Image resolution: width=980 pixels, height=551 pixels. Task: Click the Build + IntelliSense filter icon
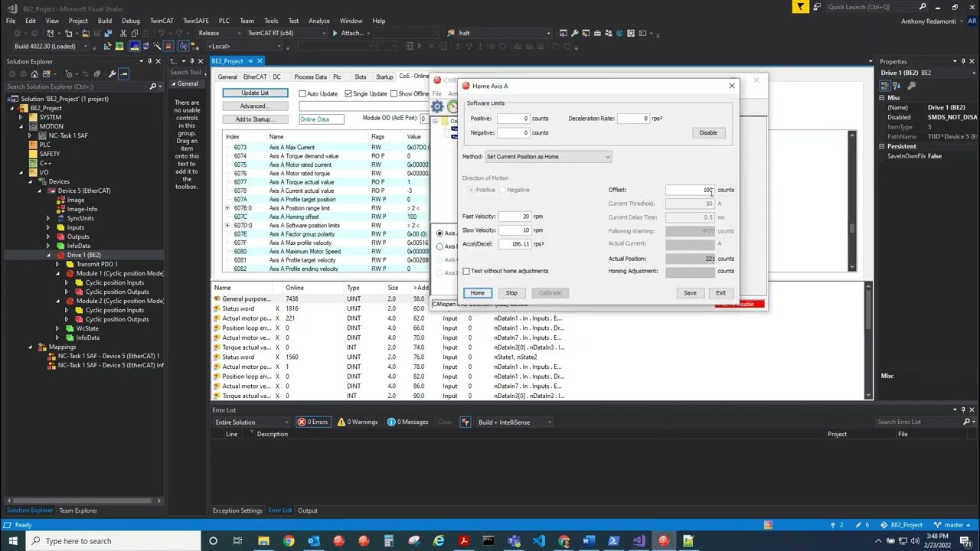465,422
